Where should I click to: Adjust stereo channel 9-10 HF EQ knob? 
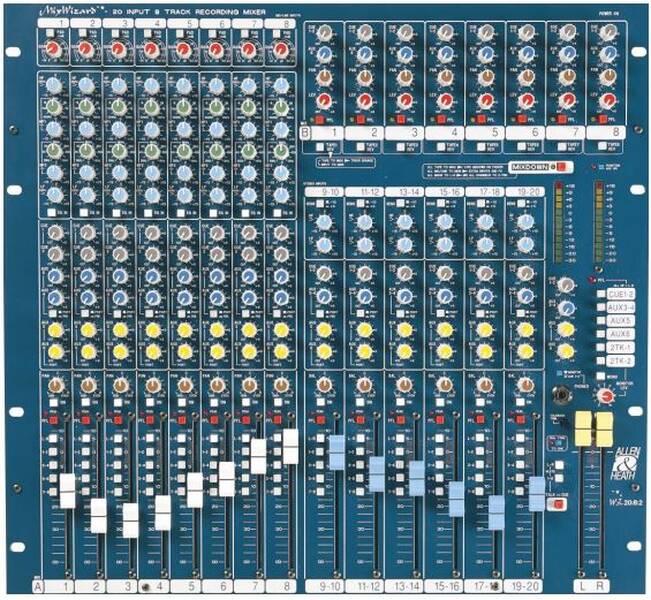(324, 223)
